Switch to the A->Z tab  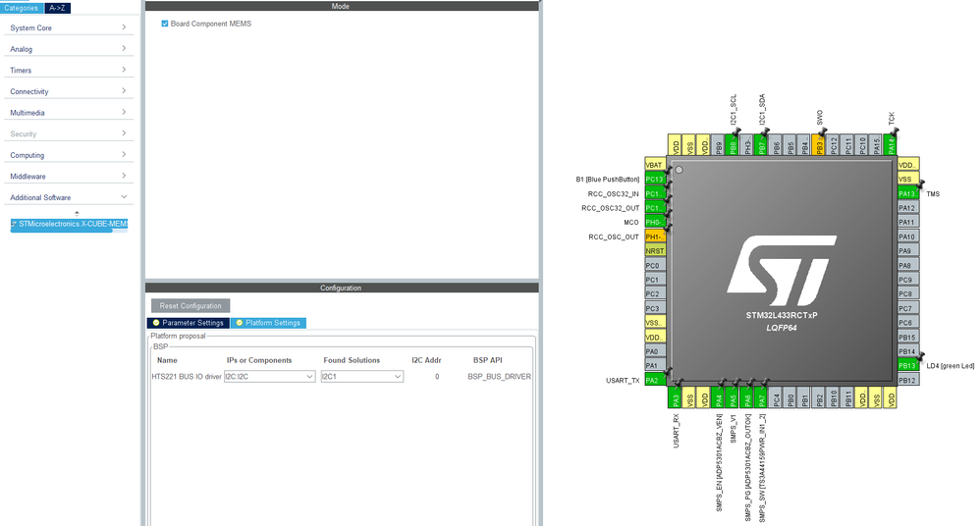click(58, 8)
